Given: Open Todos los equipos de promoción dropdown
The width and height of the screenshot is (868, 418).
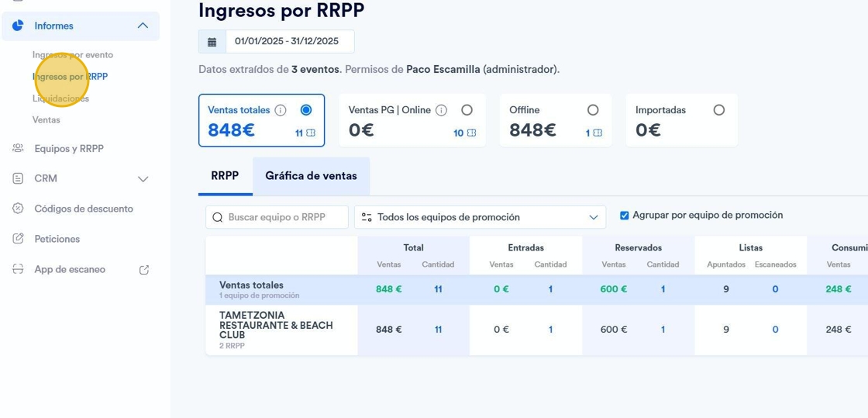Looking at the screenshot, I should pyautogui.click(x=480, y=217).
